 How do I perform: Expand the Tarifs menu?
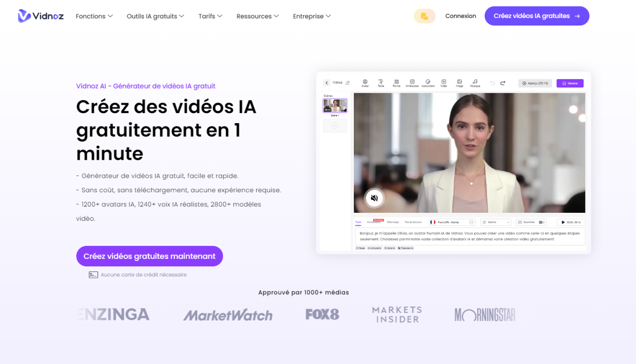[x=210, y=16]
